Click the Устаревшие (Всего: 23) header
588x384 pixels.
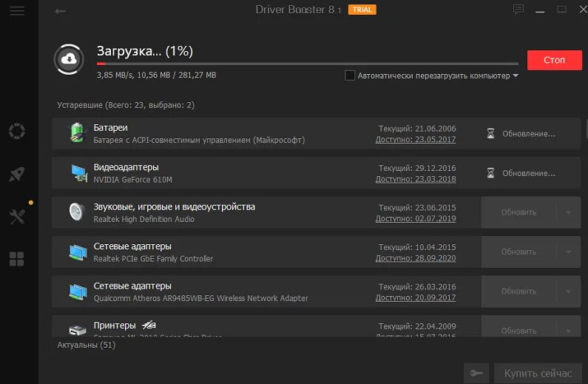[126, 105]
